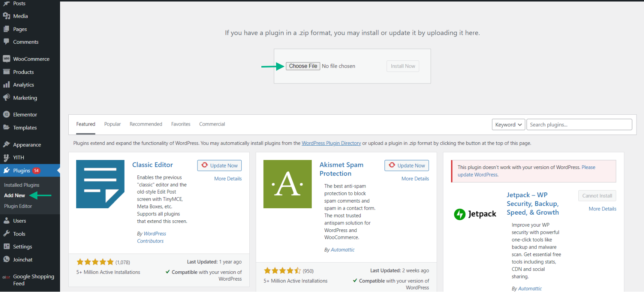Go to the Products menu
Screen dimensions: 644x292
30,72
